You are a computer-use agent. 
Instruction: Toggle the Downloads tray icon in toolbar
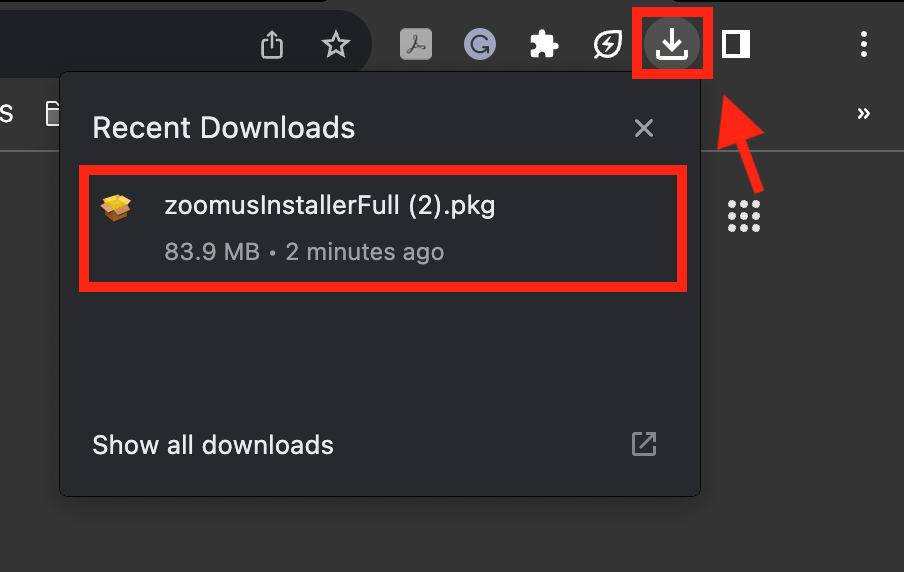tap(672, 44)
